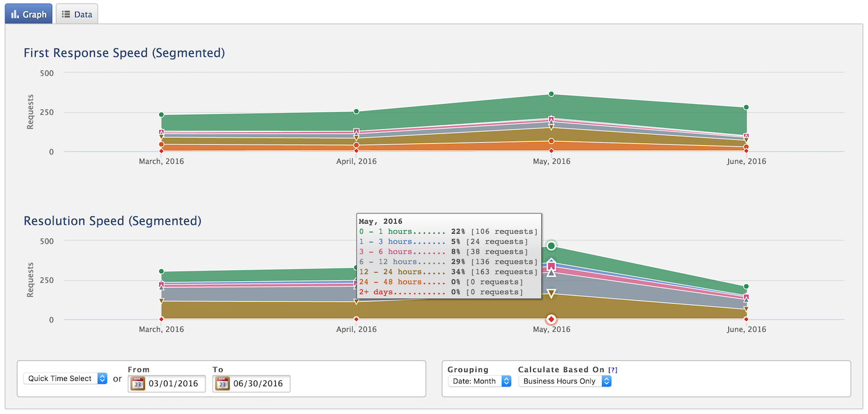Click brown triangle marker at May, Resolution Speed chart
The height and width of the screenshot is (414, 868).
551,294
